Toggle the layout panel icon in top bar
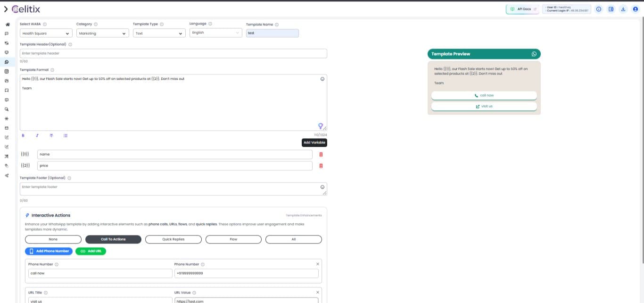Viewport: 644px width, 303px height. [611, 9]
